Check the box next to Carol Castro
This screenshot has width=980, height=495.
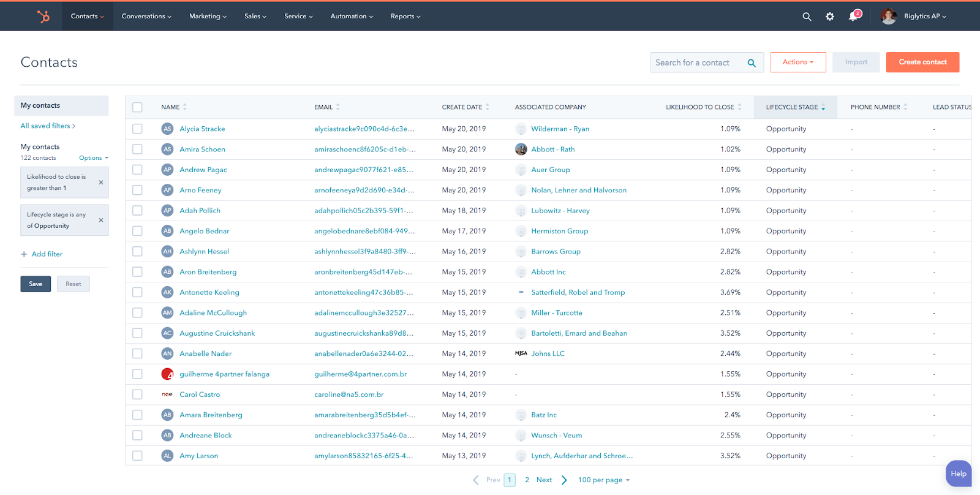[137, 395]
